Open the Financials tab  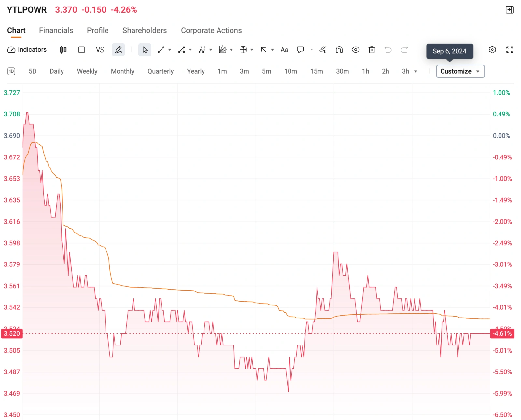(x=56, y=30)
